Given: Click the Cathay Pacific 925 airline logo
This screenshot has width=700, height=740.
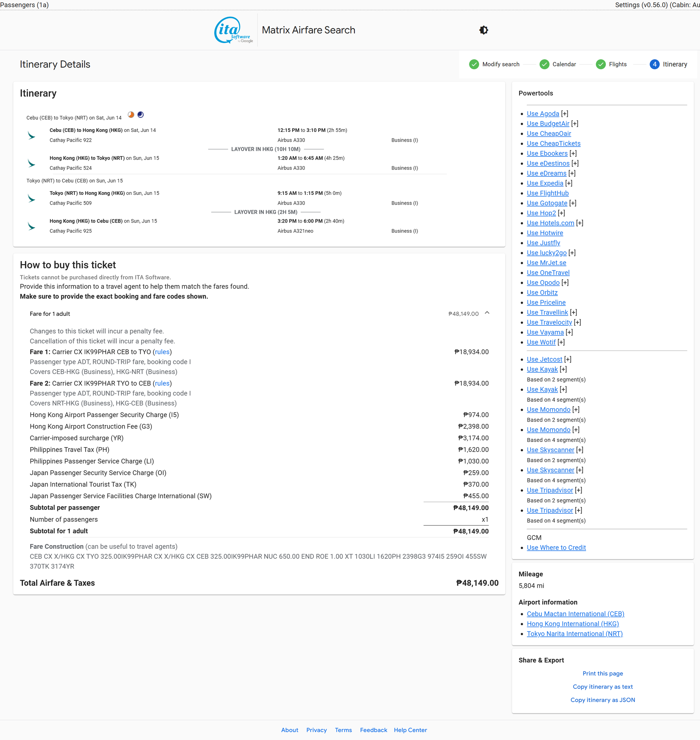Looking at the screenshot, I should (x=32, y=226).
